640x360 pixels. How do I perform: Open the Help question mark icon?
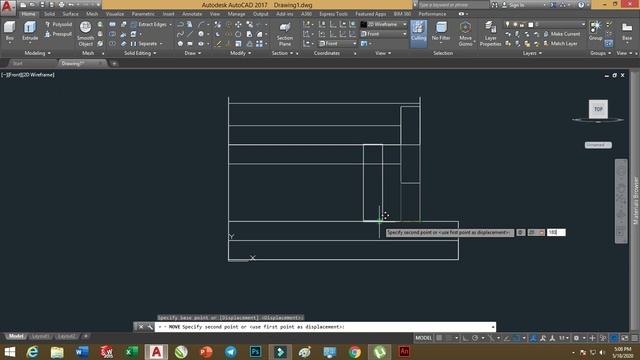coord(581,5)
